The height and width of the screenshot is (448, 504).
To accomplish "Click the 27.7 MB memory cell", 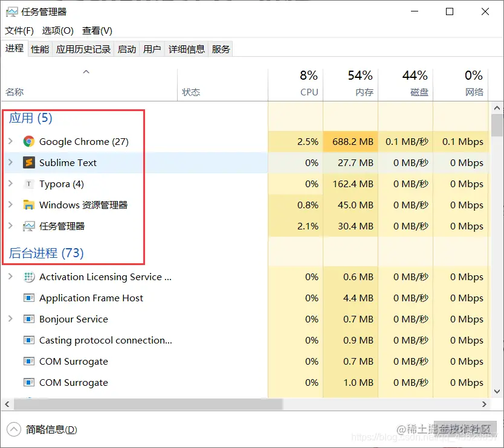I will pos(351,163).
